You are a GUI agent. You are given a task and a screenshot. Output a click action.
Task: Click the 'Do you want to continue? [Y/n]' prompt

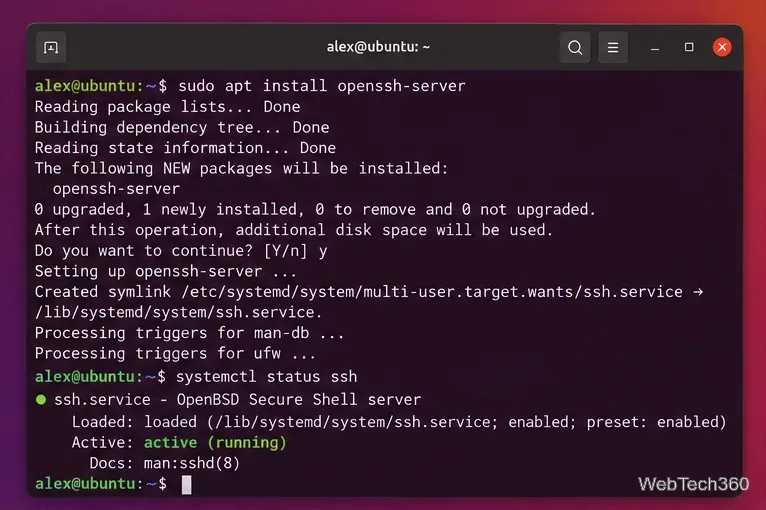171,251
